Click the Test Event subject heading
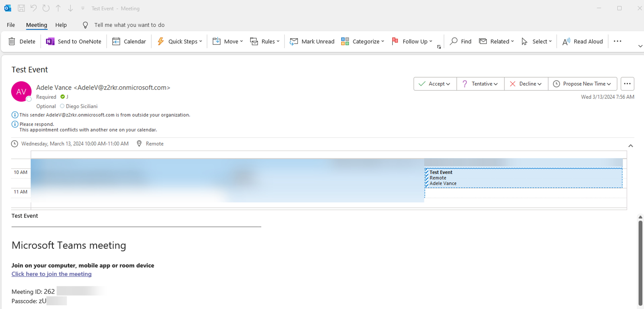644x309 pixels. (30, 70)
